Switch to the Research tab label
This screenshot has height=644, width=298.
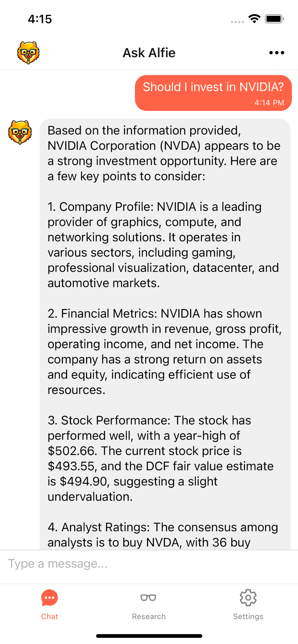tap(149, 616)
